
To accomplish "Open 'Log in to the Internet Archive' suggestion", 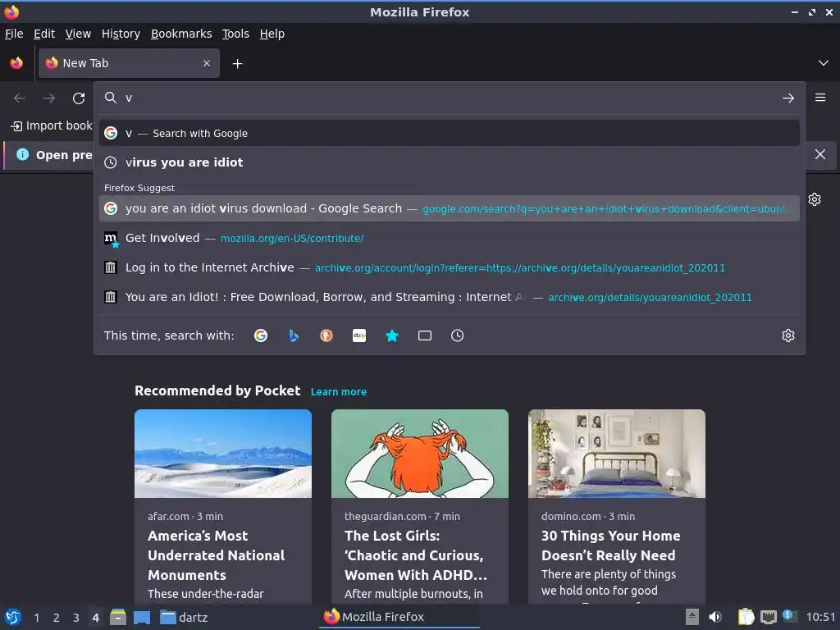I will 450,267.
